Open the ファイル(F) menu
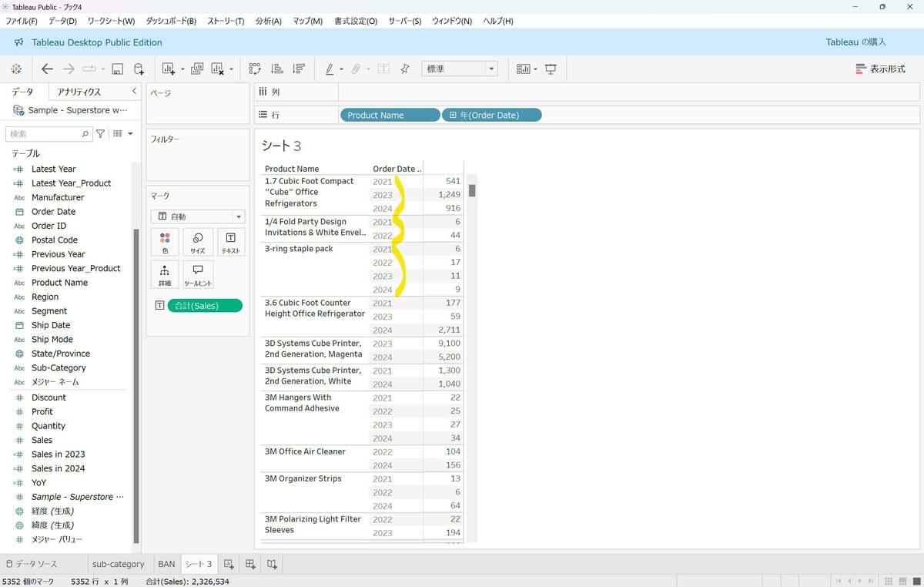The width and height of the screenshot is (924, 587). (22, 21)
